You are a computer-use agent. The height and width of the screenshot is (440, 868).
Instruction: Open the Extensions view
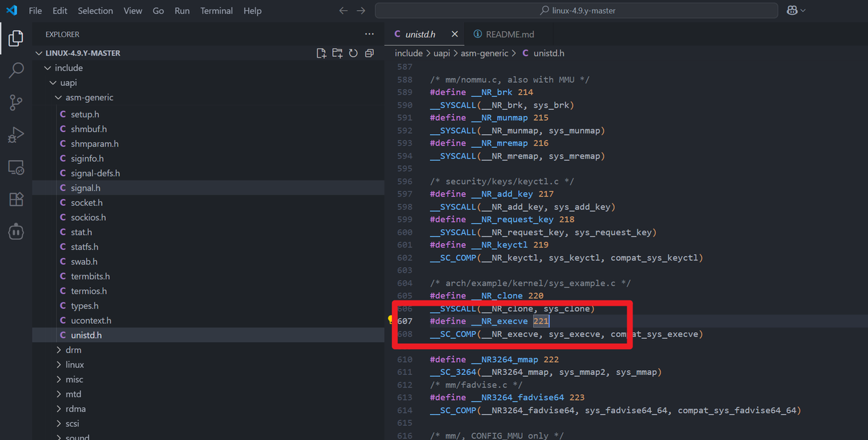16,199
